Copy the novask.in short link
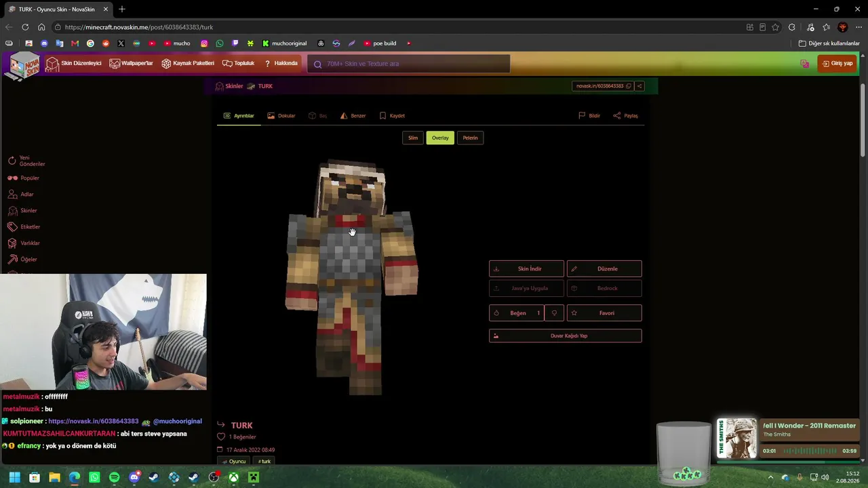This screenshot has height=488, width=868. click(x=603, y=86)
